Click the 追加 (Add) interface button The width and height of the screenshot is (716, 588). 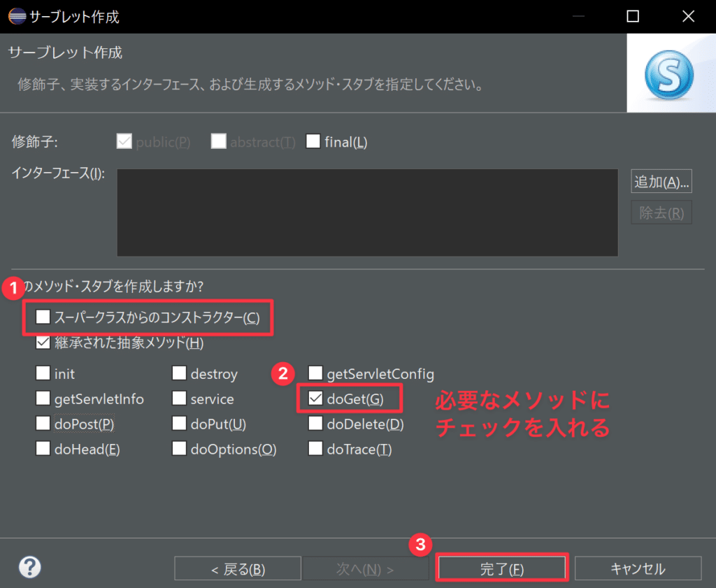pos(661,182)
